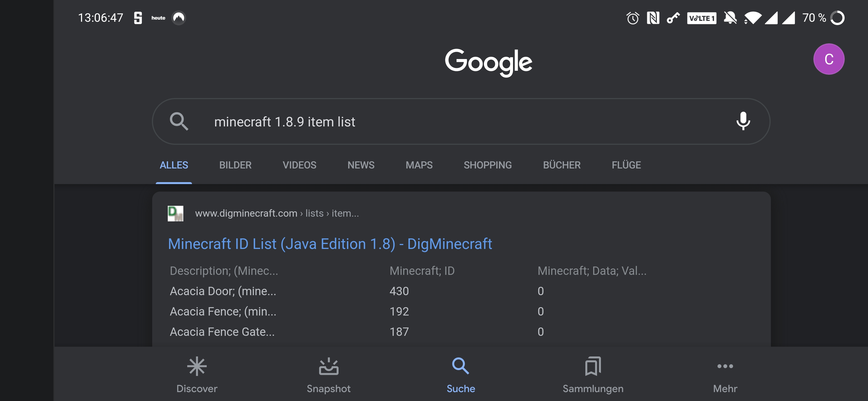The height and width of the screenshot is (401, 868).
Task: Tap the heute notification icon
Action: (158, 18)
